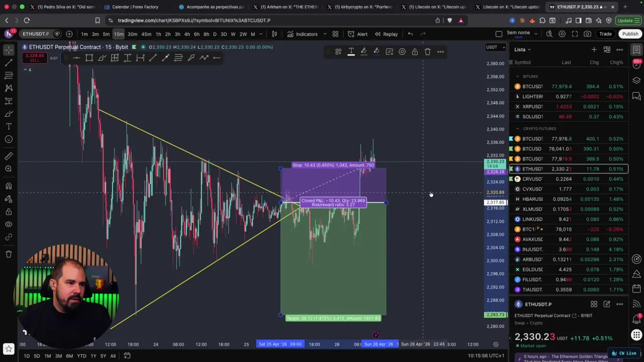Add a symbol to the watchlist
644x362 pixels.
point(594,49)
